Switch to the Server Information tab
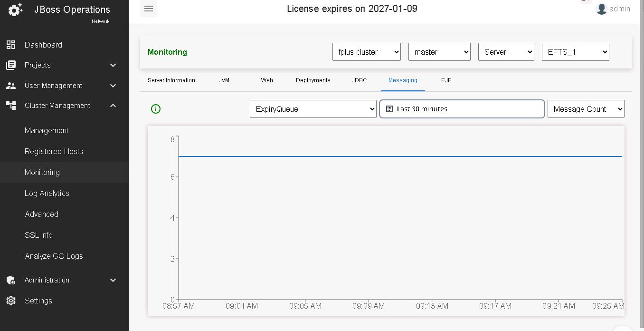 [171, 80]
